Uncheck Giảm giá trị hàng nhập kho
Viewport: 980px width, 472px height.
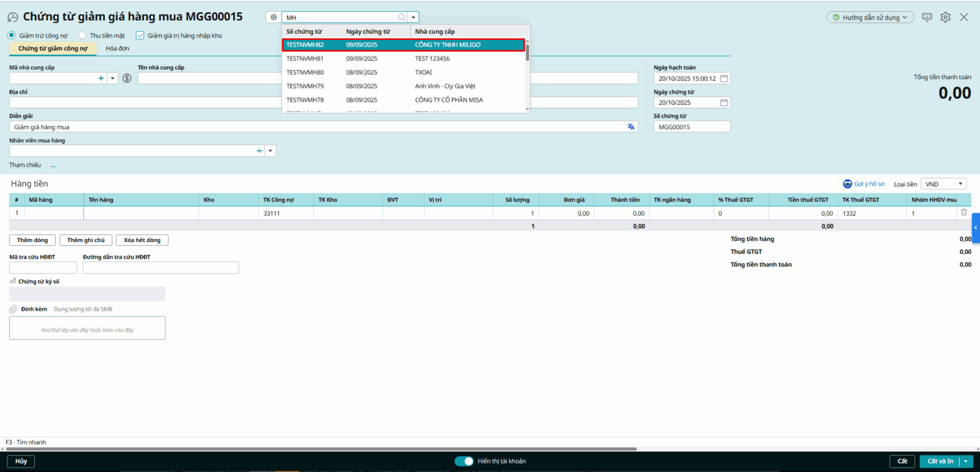click(140, 36)
